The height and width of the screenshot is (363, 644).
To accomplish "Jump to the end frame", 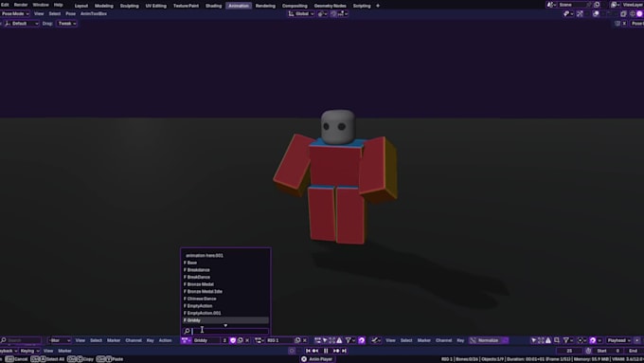I will point(344,351).
